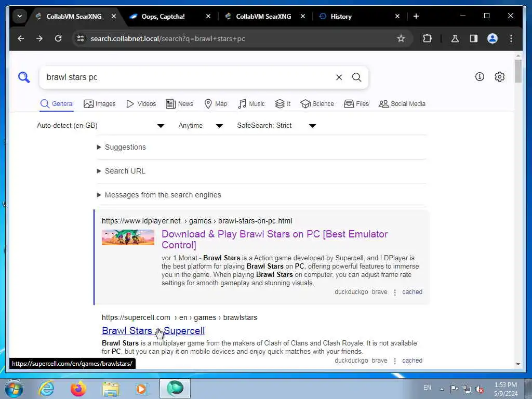Select the Videos search category
This screenshot has width=532, height=399.
(x=141, y=104)
